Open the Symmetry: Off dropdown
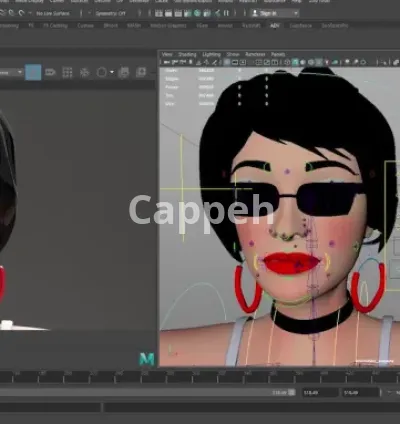This screenshot has width=400, height=424. 110,13
